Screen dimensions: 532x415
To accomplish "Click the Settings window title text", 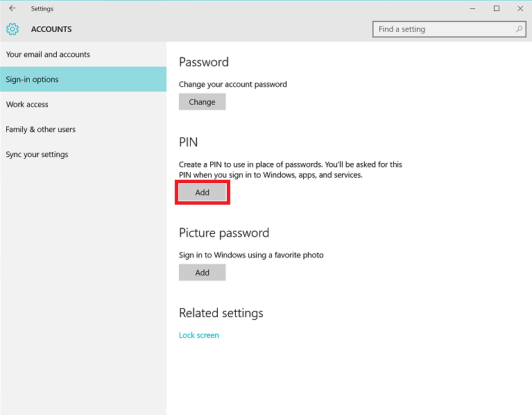I will pyautogui.click(x=42, y=9).
